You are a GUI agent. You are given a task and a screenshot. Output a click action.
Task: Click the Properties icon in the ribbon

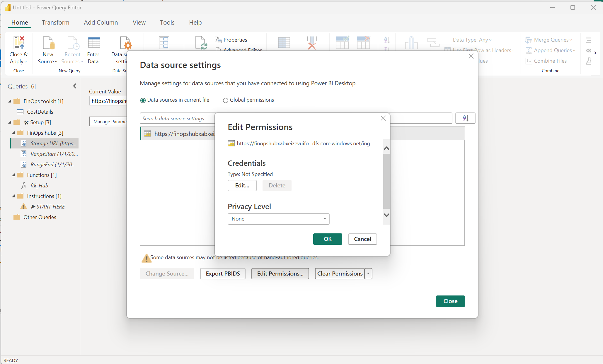click(x=219, y=39)
